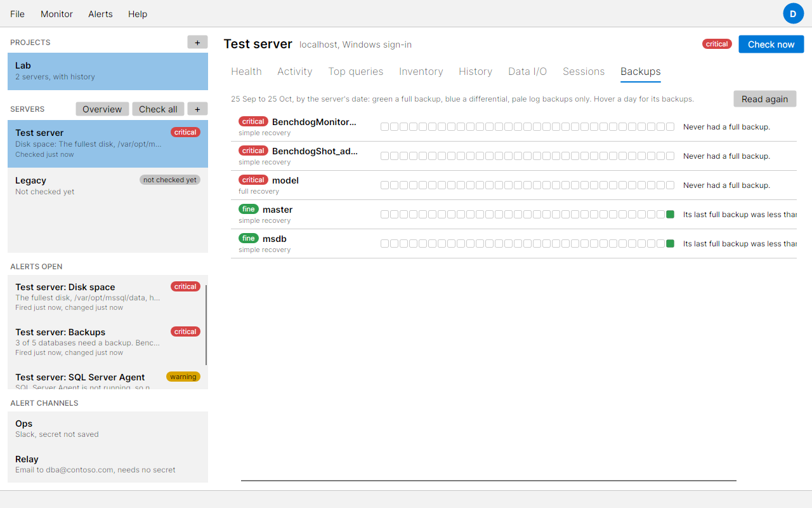Open the Help menu
The height and width of the screenshot is (508, 812).
pyautogui.click(x=138, y=14)
